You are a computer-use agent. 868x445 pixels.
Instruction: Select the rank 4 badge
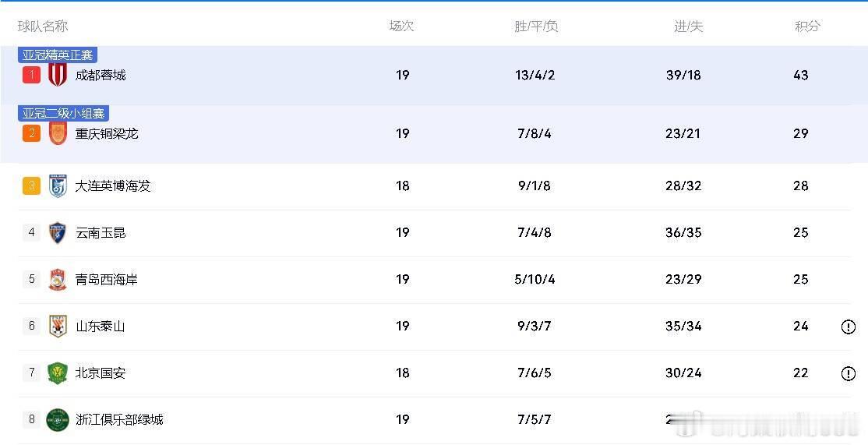(x=31, y=232)
